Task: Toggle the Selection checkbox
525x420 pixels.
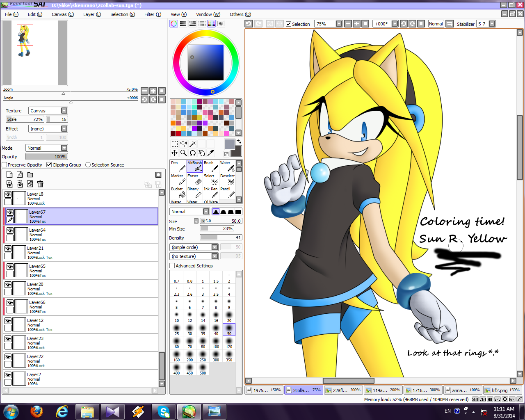Action: point(288,24)
